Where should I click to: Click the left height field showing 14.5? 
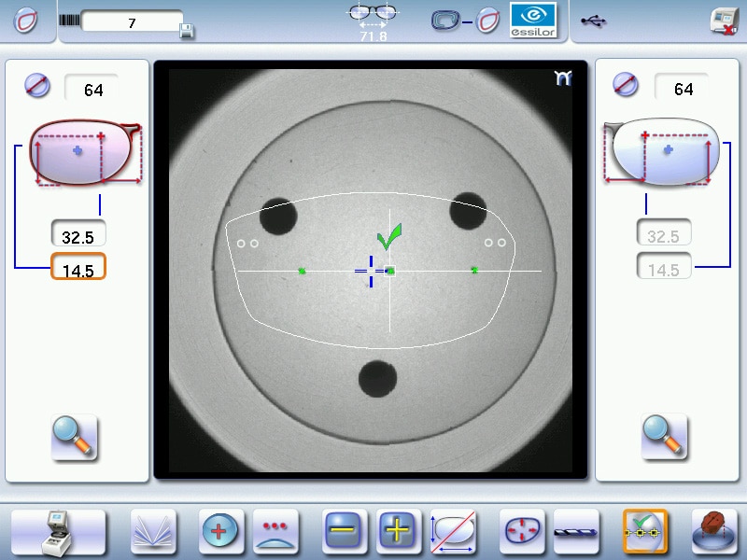click(78, 270)
